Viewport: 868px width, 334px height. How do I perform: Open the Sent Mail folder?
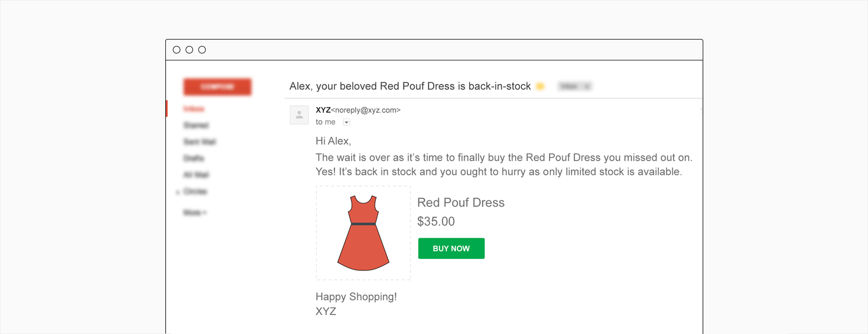point(198,142)
